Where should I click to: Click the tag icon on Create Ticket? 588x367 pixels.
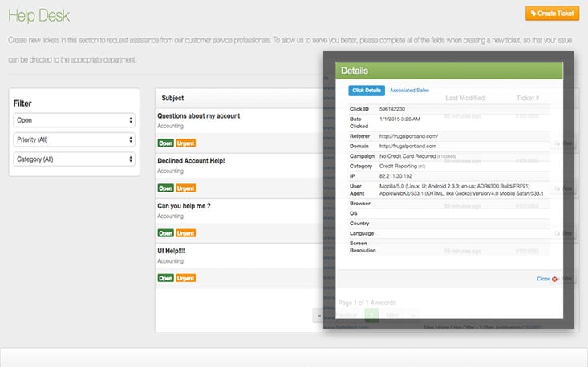click(534, 14)
